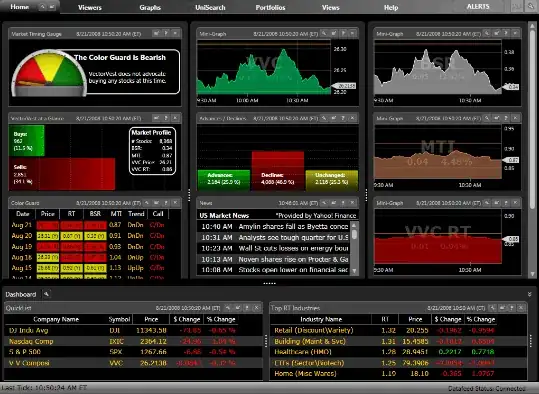Sort Top RT Industries by Industry Name
The width and height of the screenshot is (539, 394).
click(321, 319)
